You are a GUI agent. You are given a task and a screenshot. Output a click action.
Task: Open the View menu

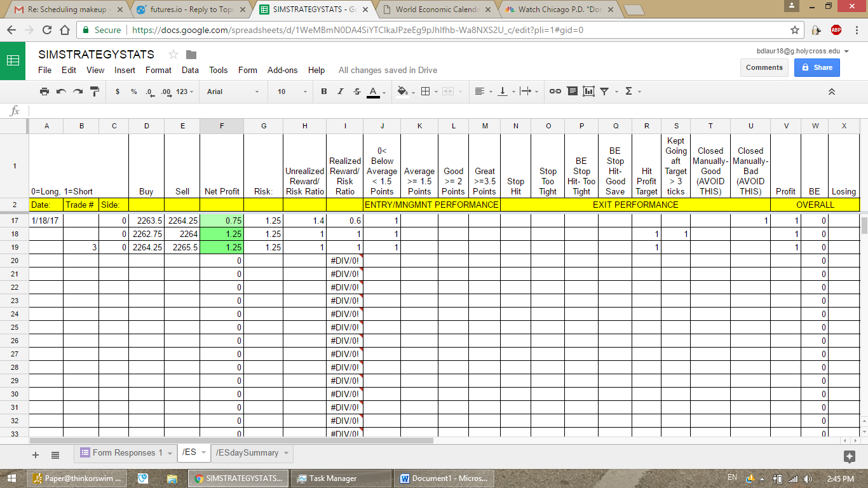[x=95, y=70]
